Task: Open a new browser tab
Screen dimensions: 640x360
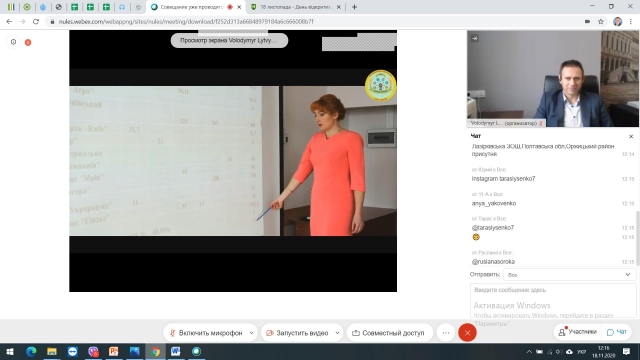Action: [354, 7]
